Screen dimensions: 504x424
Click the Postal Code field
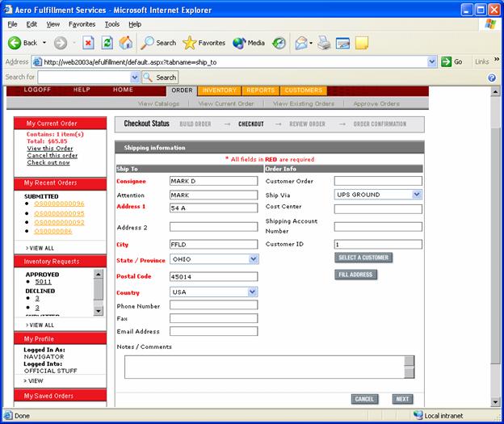click(214, 277)
